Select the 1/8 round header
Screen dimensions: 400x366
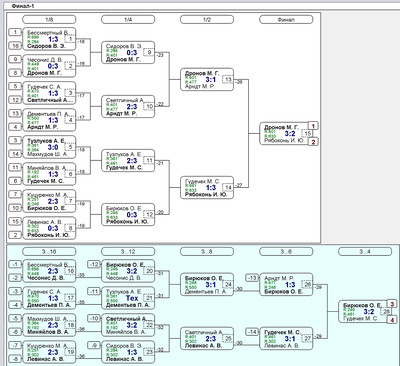pyautogui.click(x=49, y=19)
